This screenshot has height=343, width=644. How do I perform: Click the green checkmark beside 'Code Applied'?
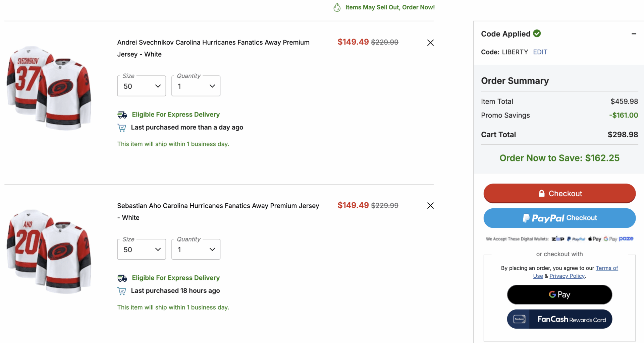click(x=537, y=33)
